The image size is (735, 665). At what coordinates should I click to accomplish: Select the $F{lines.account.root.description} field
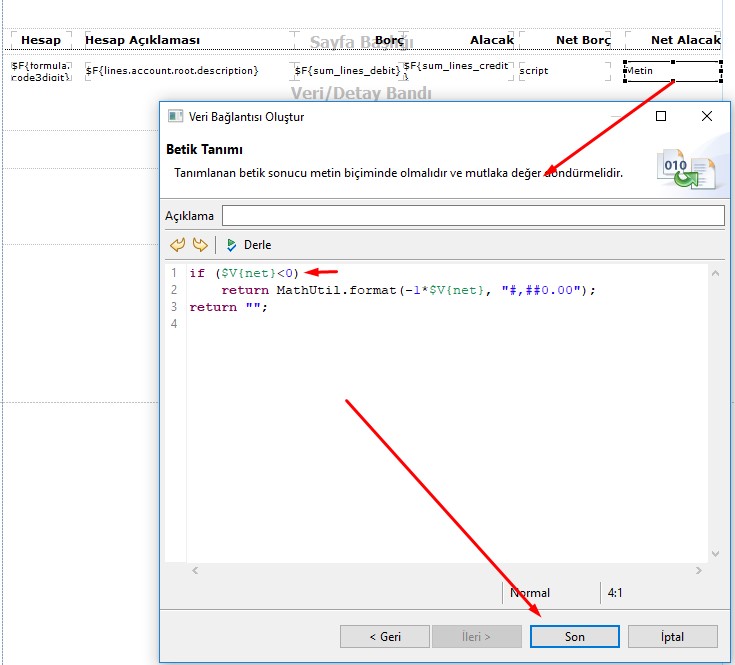[172, 70]
